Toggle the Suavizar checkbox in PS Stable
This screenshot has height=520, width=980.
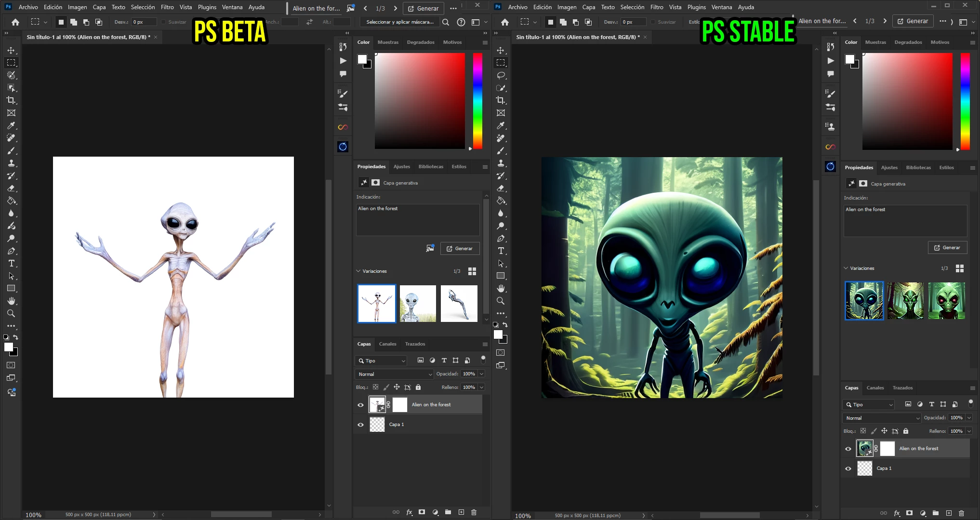[653, 22]
